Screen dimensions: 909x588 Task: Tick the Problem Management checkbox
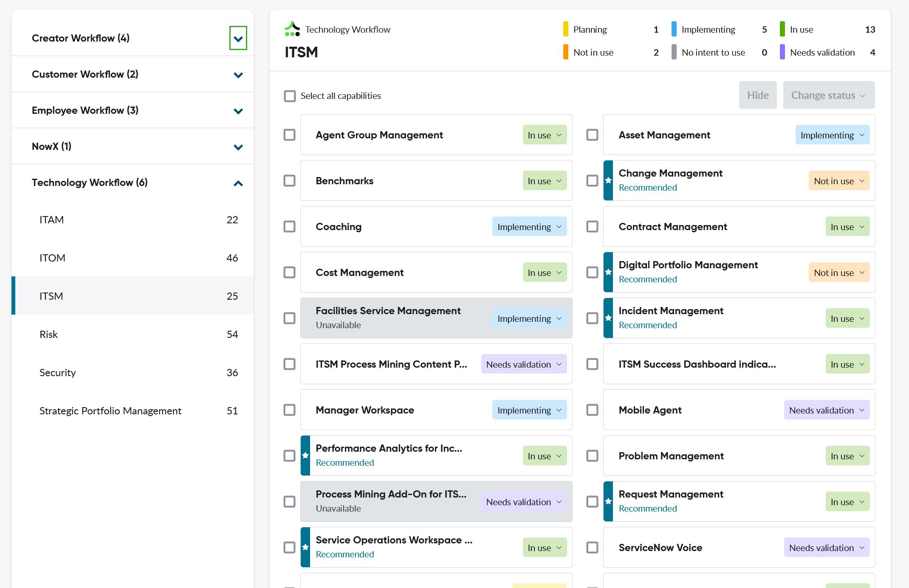click(593, 456)
